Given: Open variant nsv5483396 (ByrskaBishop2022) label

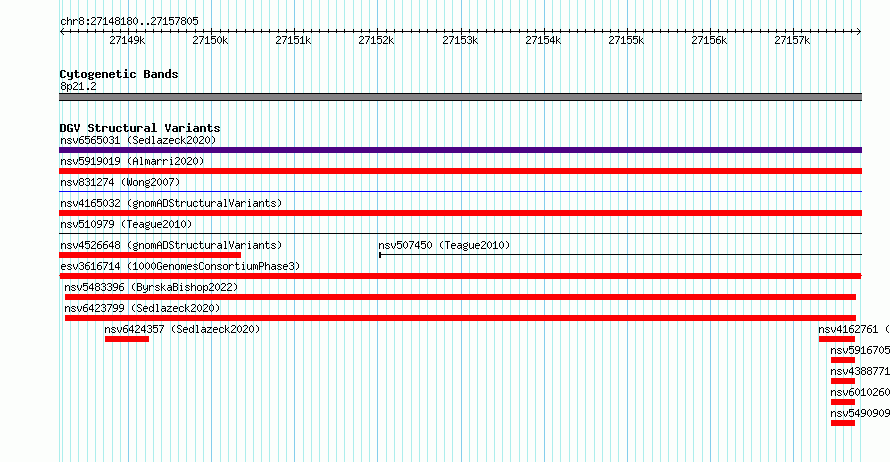Looking at the screenshot, I should [151, 287].
